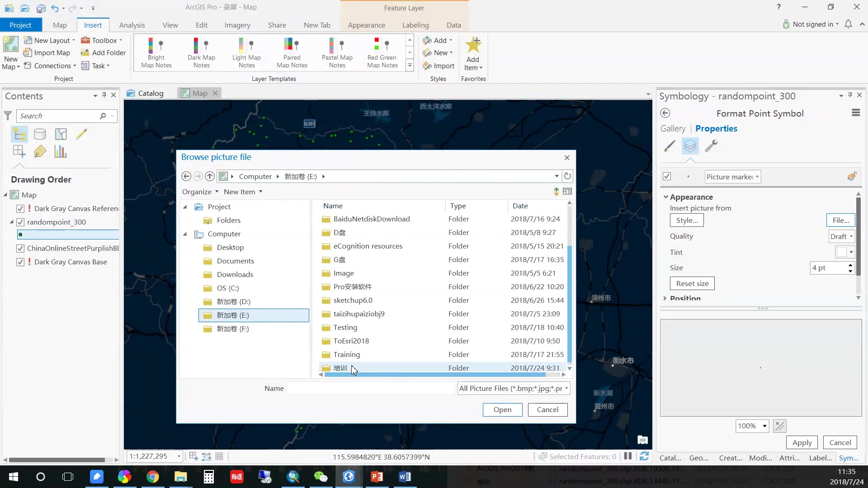Click the Structure wrench icon in Symbology

(711, 146)
